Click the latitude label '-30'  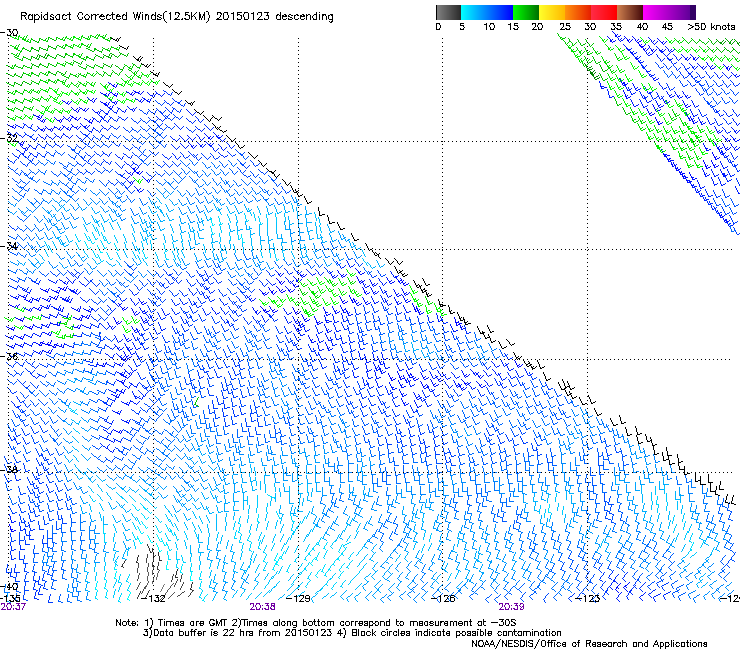coord(9,33)
